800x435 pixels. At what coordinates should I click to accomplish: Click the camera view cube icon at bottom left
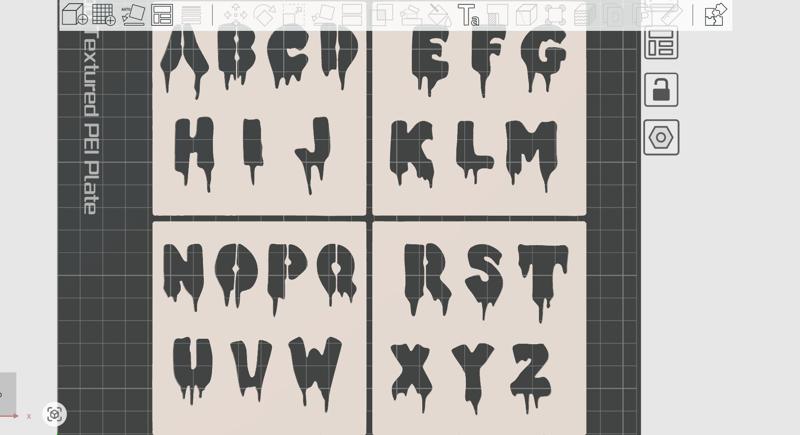[x=55, y=414]
